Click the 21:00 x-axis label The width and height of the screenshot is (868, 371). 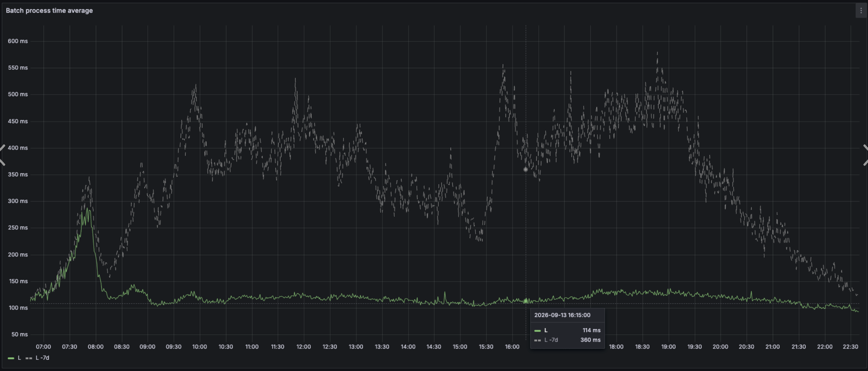(x=772, y=347)
